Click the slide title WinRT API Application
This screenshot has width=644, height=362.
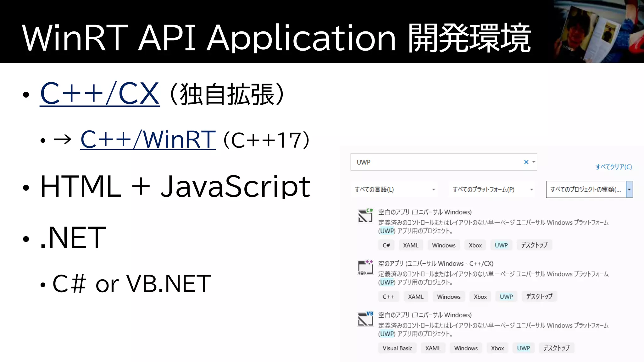tap(208, 38)
